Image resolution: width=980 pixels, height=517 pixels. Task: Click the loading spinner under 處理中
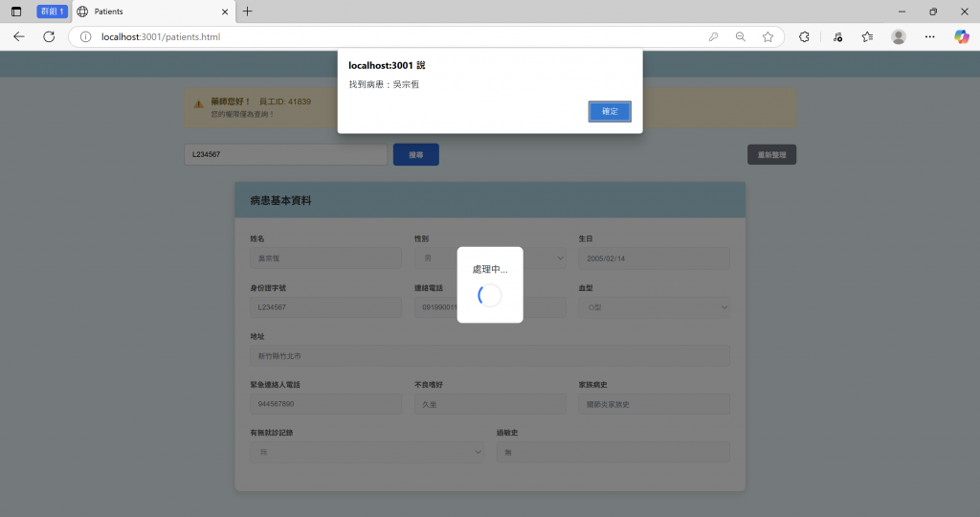click(490, 295)
